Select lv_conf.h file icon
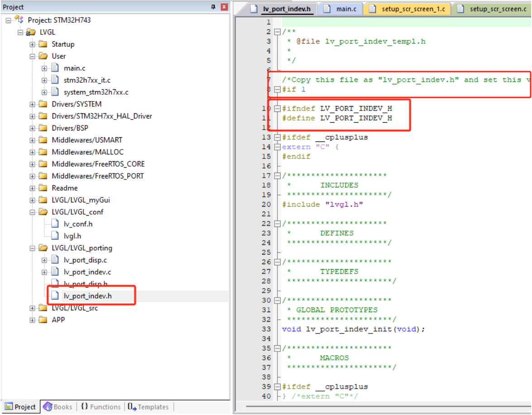Screen dimensions: 532x415 click(55, 224)
